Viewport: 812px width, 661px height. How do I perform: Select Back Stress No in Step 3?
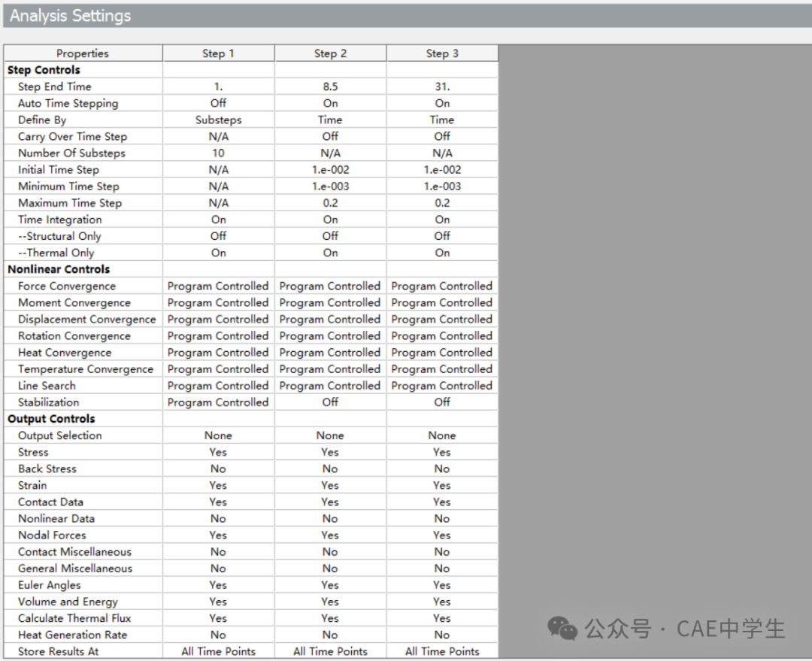point(442,468)
